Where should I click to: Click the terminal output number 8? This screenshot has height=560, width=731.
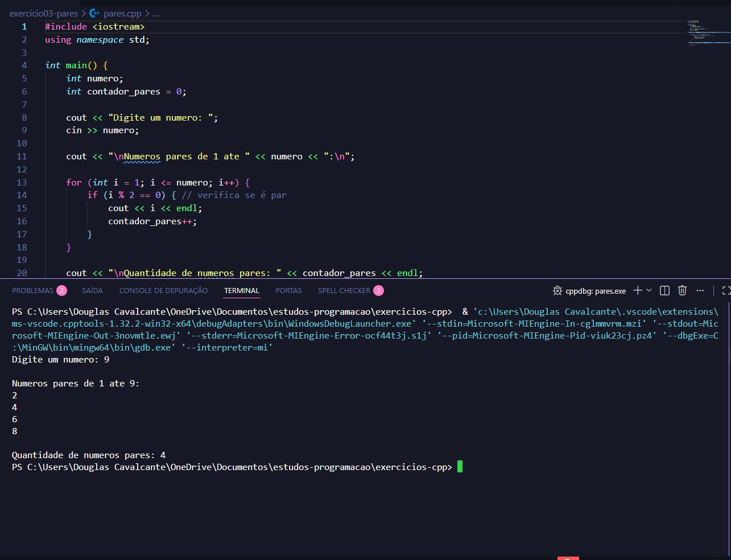pyautogui.click(x=15, y=431)
